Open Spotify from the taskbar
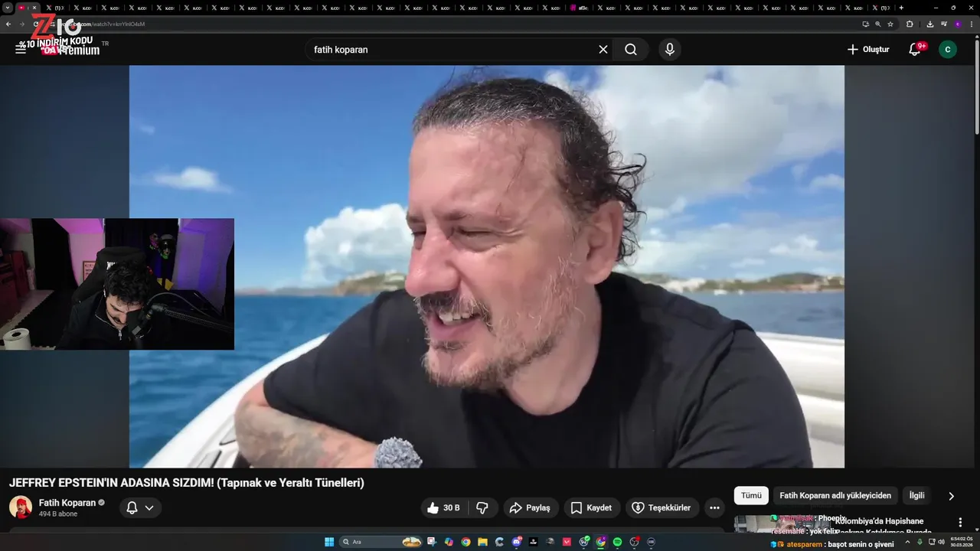Screen dimensions: 980x551 618,542
